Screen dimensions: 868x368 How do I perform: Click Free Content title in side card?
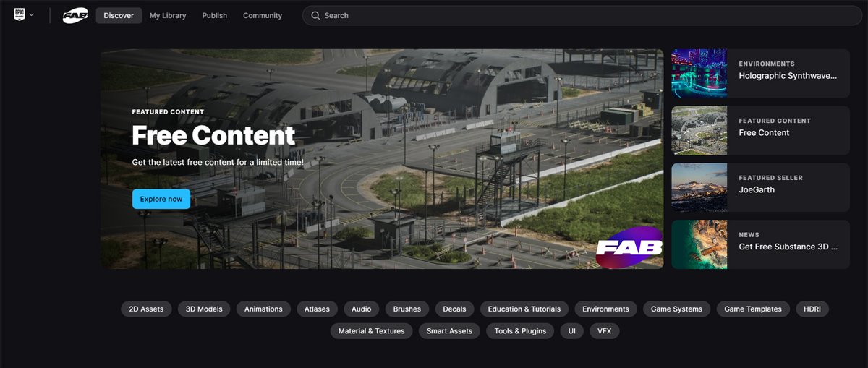764,133
